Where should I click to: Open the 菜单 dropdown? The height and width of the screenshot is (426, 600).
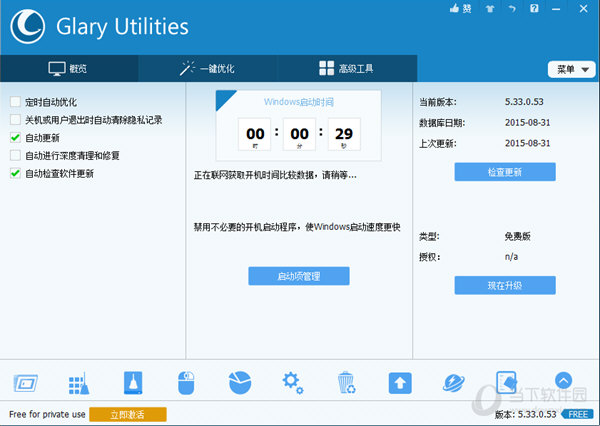[572, 69]
